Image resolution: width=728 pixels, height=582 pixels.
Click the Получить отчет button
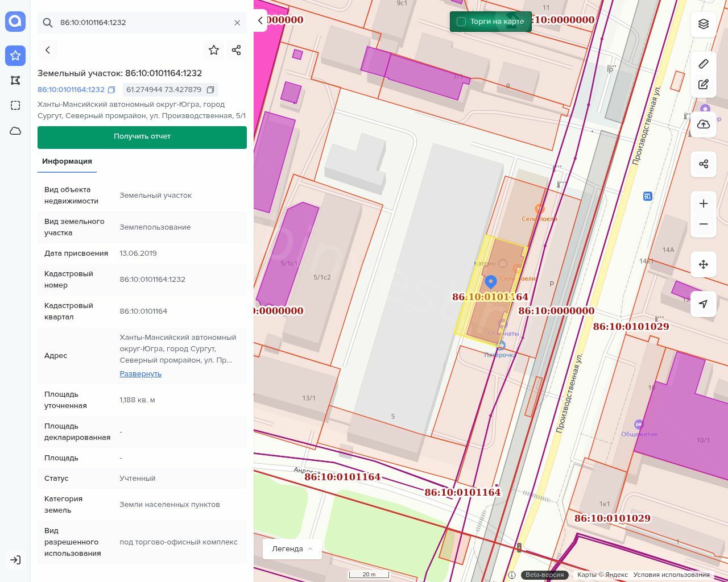142,137
